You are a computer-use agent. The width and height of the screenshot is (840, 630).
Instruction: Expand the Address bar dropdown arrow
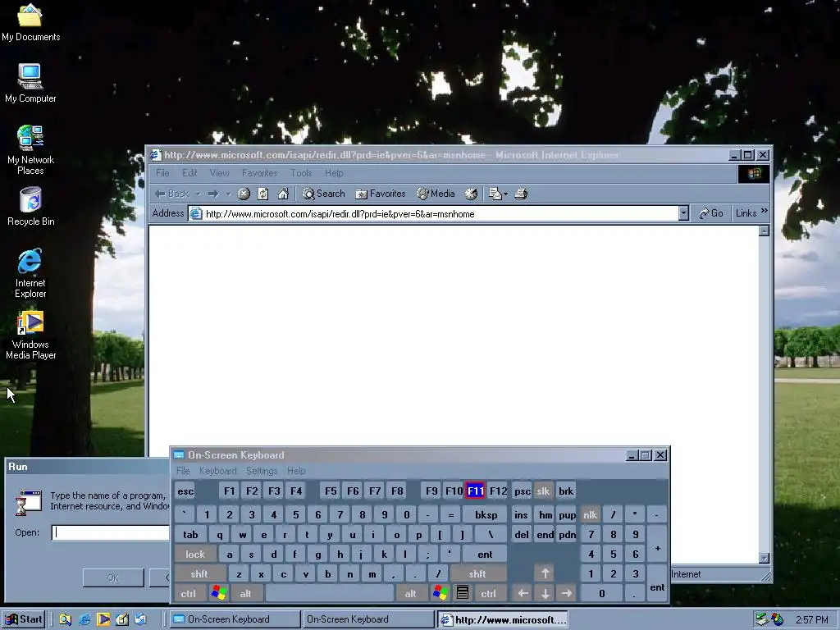683,214
